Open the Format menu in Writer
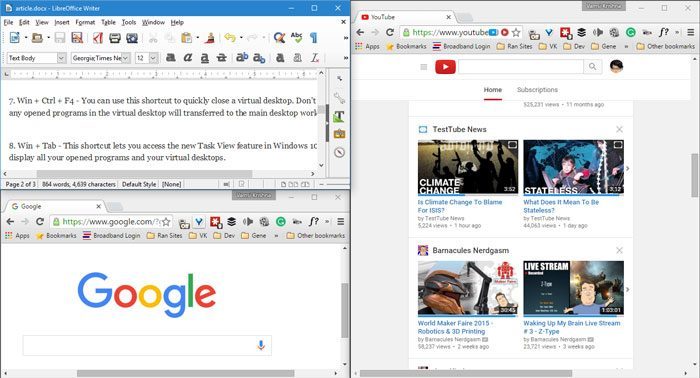This screenshot has width=700, height=378. point(85,22)
